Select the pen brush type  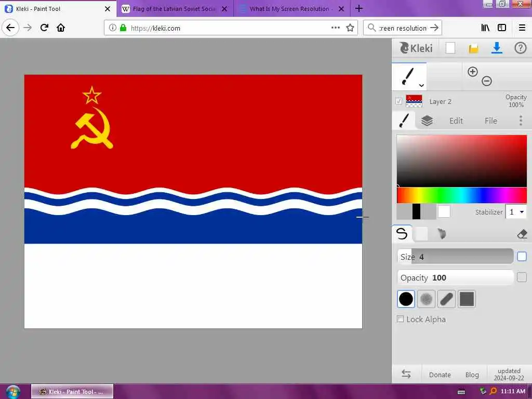click(x=402, y=234)
